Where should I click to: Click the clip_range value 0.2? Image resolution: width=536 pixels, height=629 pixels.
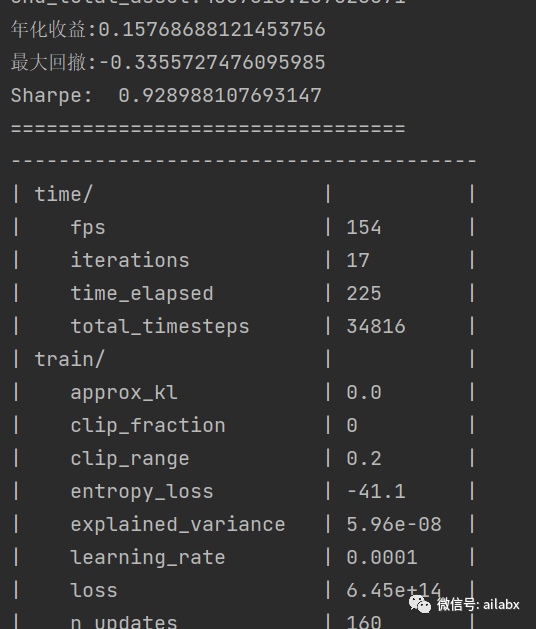click(x=364, y=458)
